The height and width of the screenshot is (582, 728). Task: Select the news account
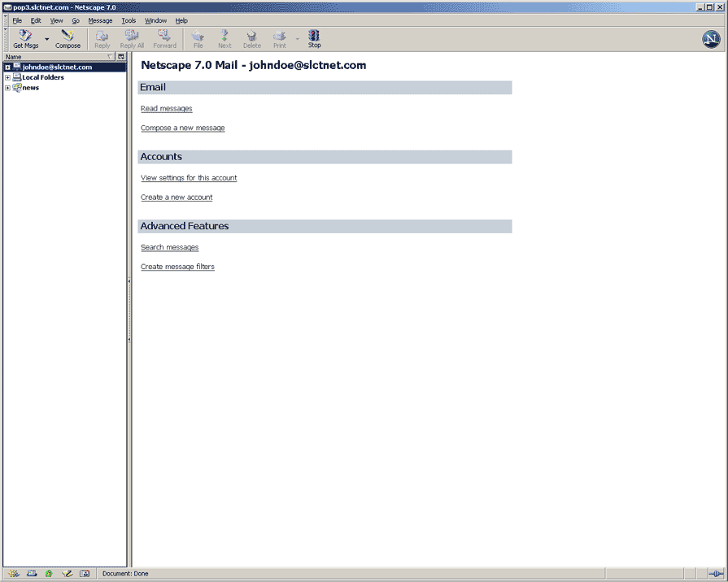[31, 88]
